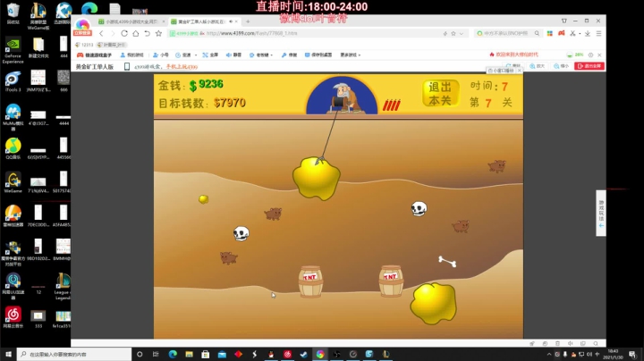644x361 pixels.
Task: Click the address bar URL field
Action: [318, 33]
